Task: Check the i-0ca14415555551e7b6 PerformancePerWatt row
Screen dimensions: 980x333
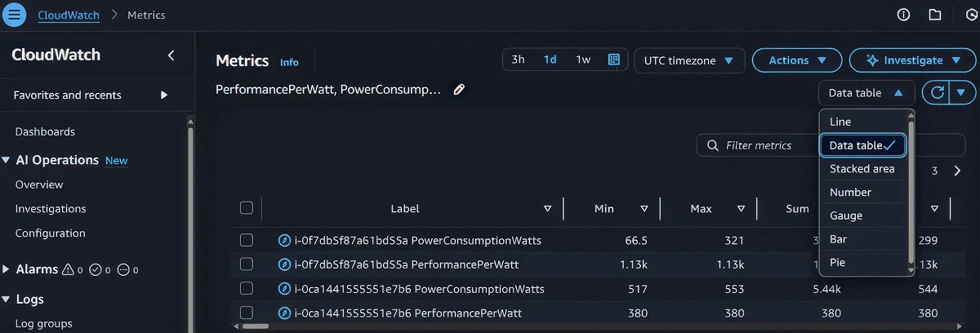Action: tap(247, 313)
